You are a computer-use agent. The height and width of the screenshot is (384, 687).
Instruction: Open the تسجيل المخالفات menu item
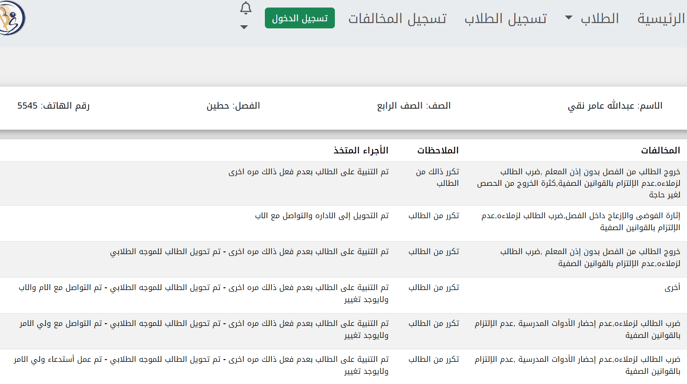pyautogui.click(x=397, y=18)
